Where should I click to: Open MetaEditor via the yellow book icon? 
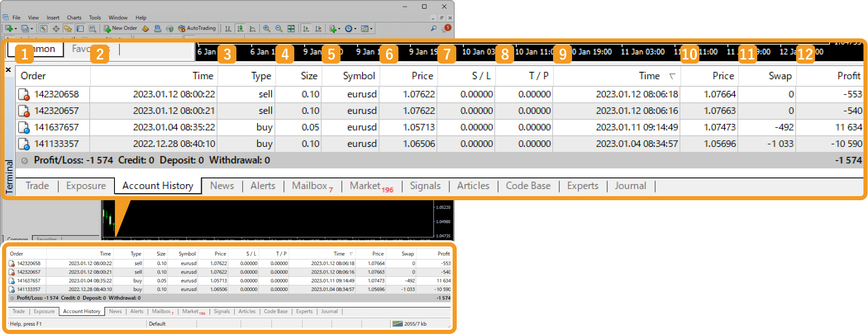coord(145,28)
